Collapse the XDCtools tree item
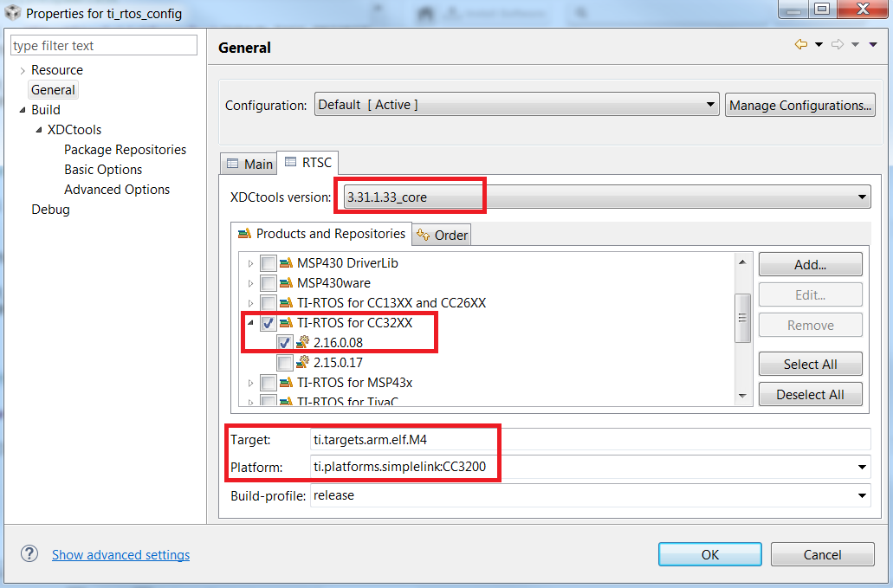Image resolution: width=893 pixels, height=588 pixels. (x=39, y=130)
